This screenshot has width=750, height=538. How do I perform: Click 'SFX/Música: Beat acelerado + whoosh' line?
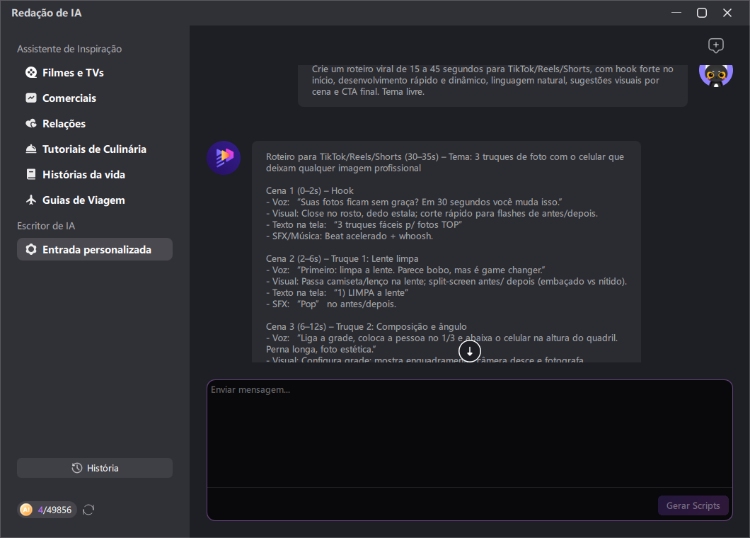click(349, 236)
